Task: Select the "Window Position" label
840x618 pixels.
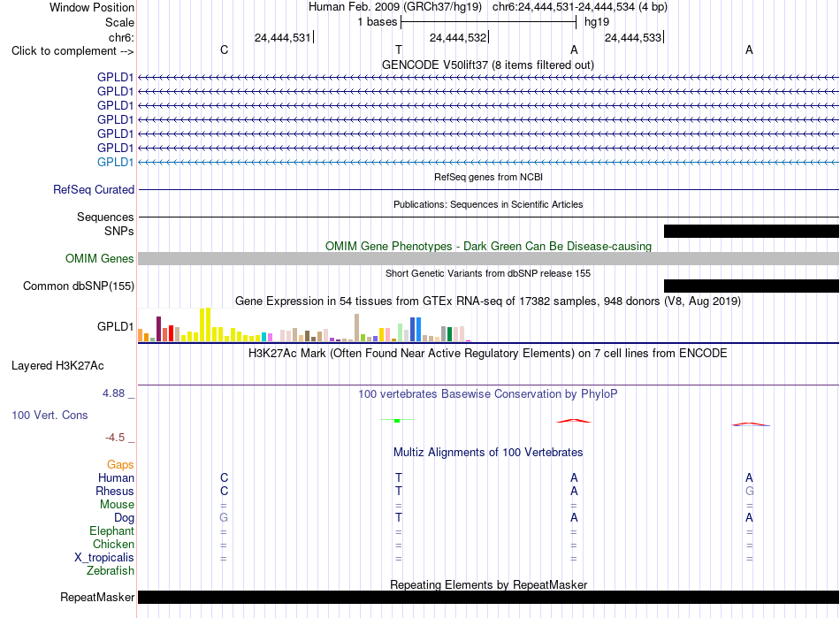Action: (92, 7)
